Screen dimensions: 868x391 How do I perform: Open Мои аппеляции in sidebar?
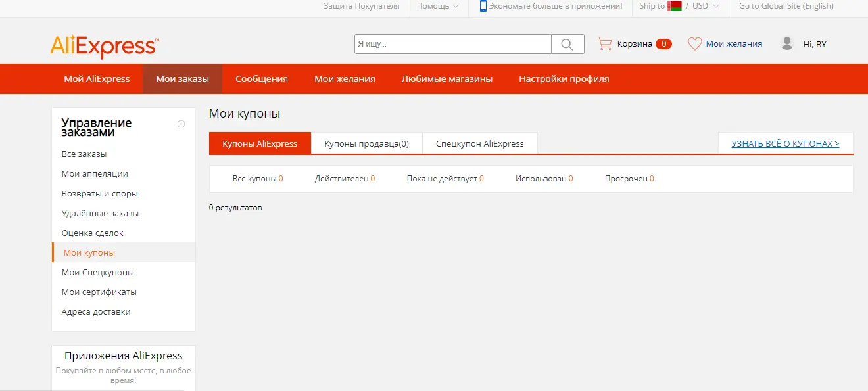tap(95, 174)
